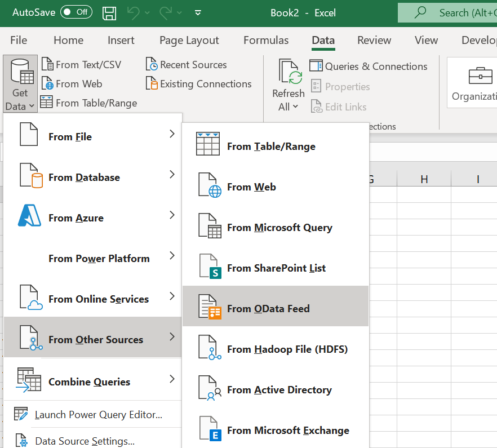Open the Undo history dropdown arrow
This screenshot has width=497, height=448.
pos(147,13)
